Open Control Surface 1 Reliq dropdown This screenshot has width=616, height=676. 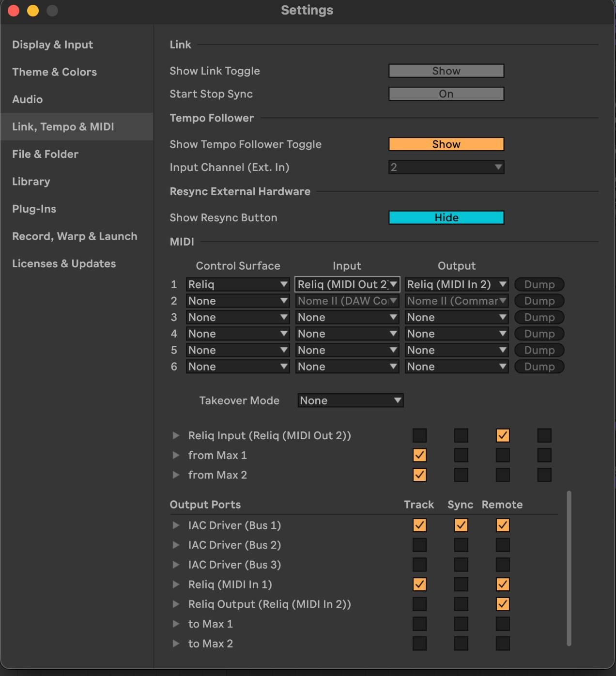237,285
